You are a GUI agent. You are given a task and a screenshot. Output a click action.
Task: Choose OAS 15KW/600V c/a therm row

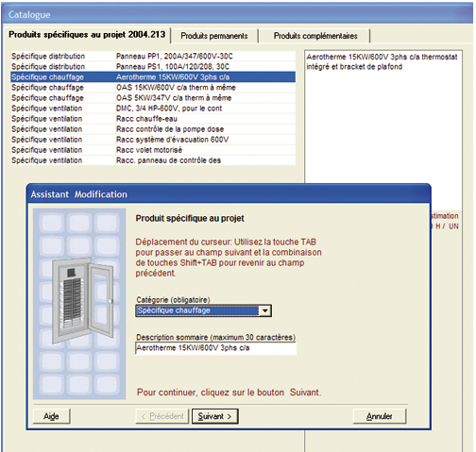pyautogui.click(x=153, y=88)
